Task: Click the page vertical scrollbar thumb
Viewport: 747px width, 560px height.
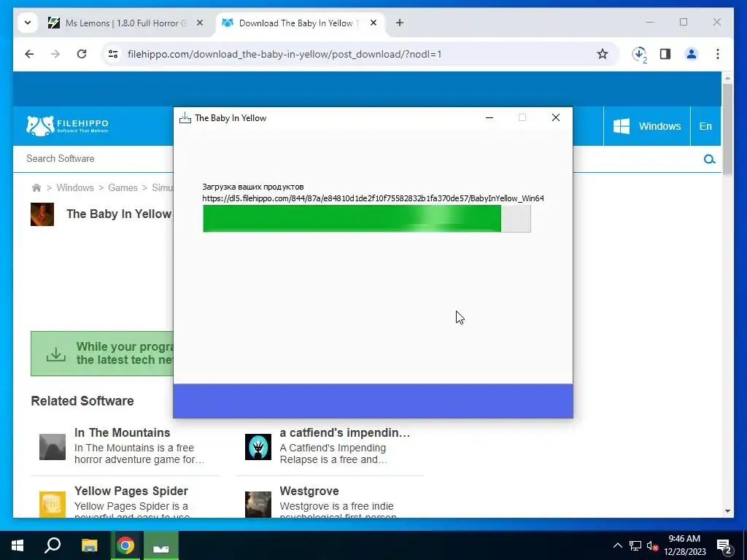Action: 727,129
